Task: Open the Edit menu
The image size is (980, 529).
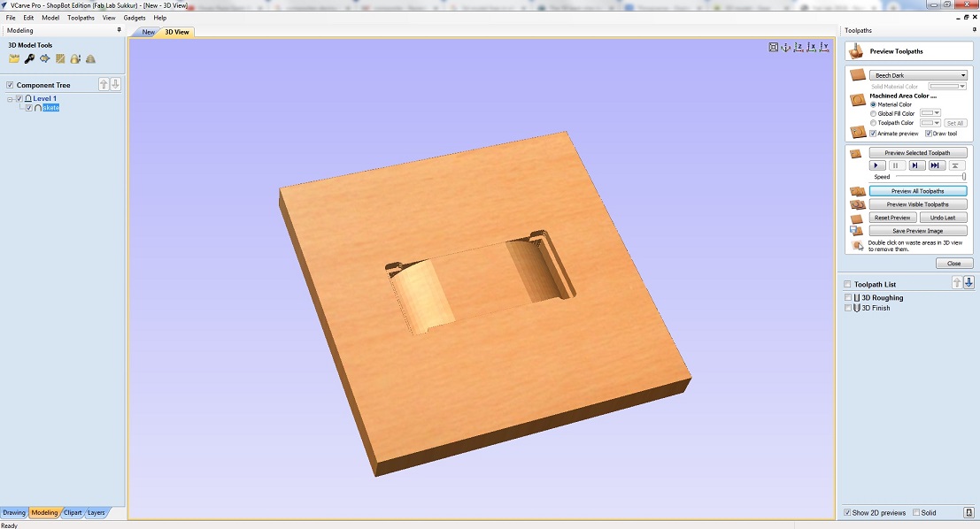Action: (28, 18)
